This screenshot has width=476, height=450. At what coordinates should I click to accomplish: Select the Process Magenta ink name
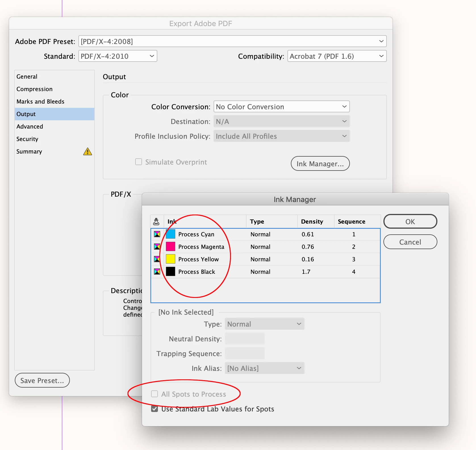click(x=201, y=247)
